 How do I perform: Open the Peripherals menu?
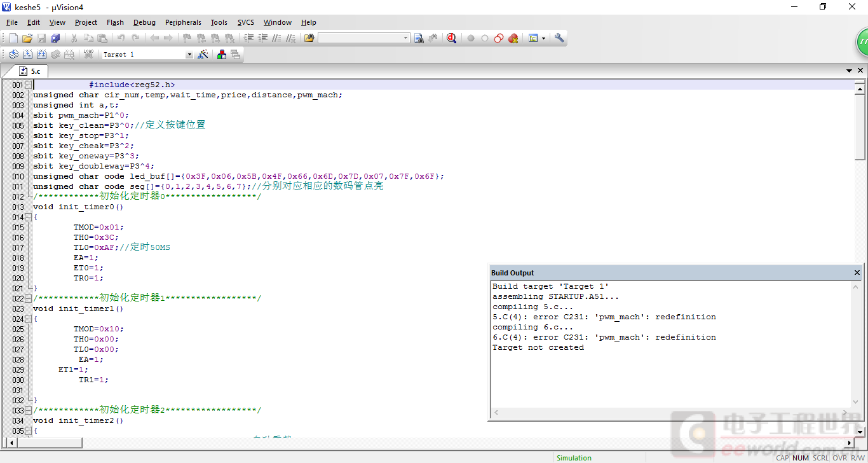point(183,22)
